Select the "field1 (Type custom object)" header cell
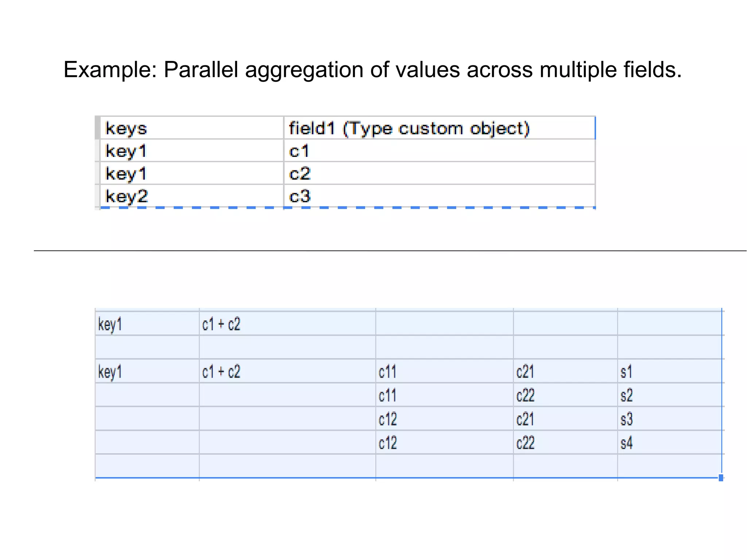The image size is (747, 560). pyautogui.click(x=440, y=128)
